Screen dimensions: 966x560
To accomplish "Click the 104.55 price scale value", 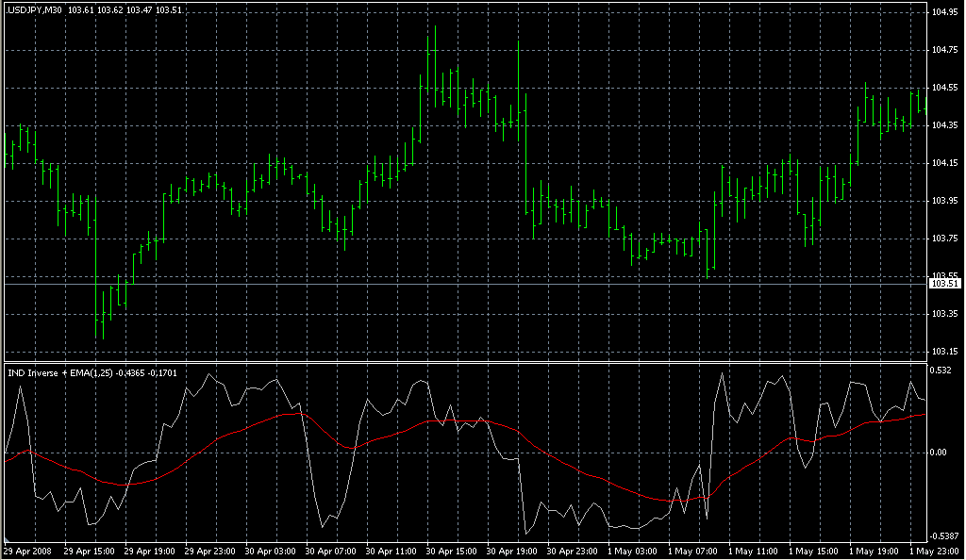I will pos(944,88).
